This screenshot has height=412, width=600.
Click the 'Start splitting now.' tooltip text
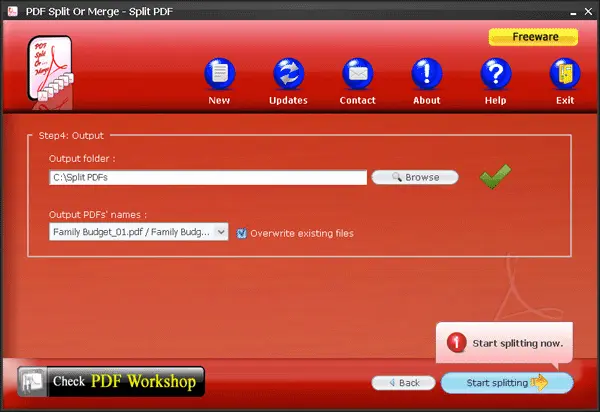coord(518,344)
